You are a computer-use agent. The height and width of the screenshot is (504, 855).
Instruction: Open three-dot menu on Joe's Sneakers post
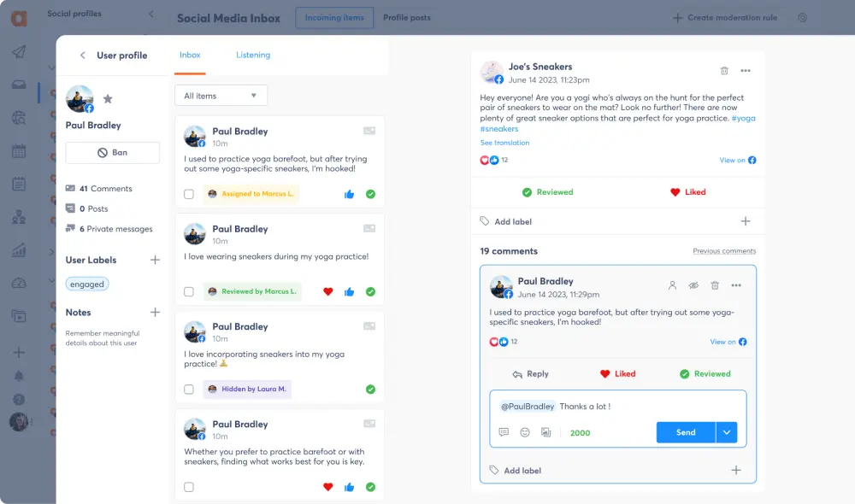tap(746, 71)
